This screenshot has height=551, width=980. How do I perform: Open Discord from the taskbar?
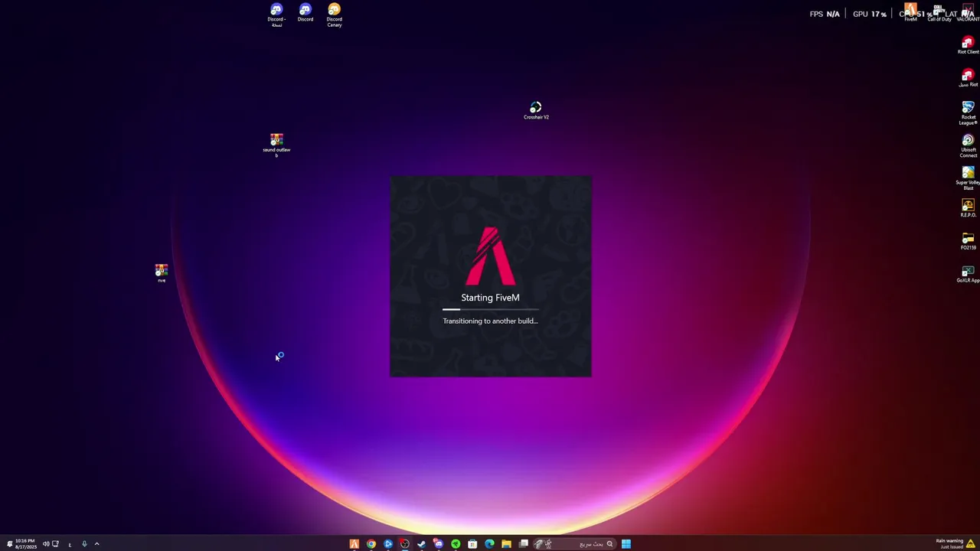tap(438, 544)
